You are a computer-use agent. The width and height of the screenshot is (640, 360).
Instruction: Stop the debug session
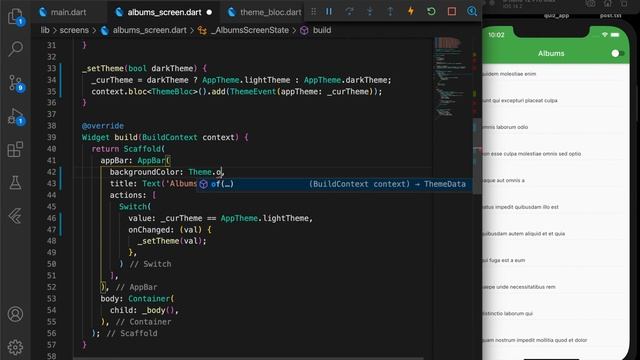pos(451,11)
